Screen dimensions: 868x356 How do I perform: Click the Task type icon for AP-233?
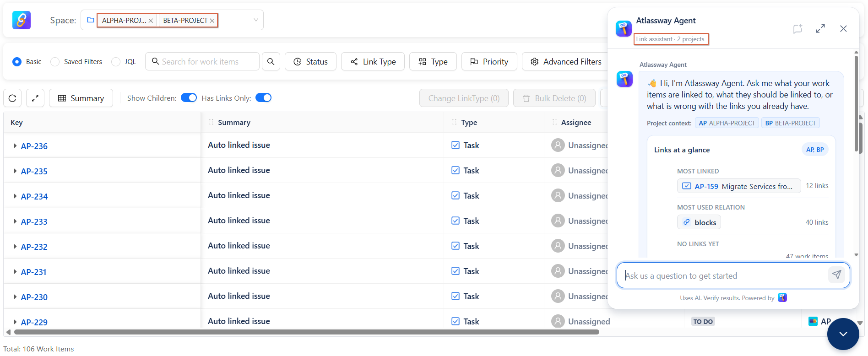click(x=456, y=221)
